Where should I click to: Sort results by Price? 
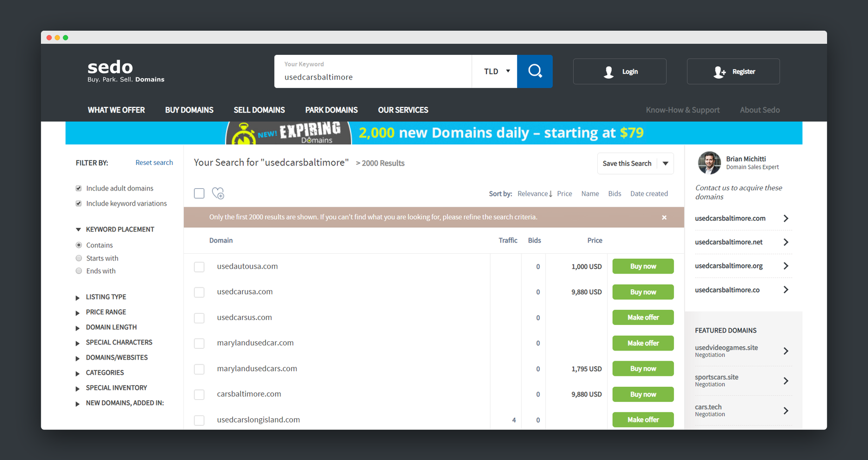[564, 194]
